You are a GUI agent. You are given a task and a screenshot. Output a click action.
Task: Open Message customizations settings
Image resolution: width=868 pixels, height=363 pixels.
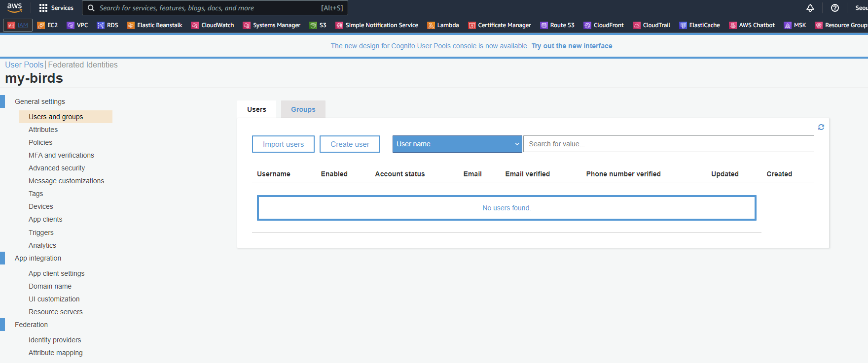(x=66, y=181)
